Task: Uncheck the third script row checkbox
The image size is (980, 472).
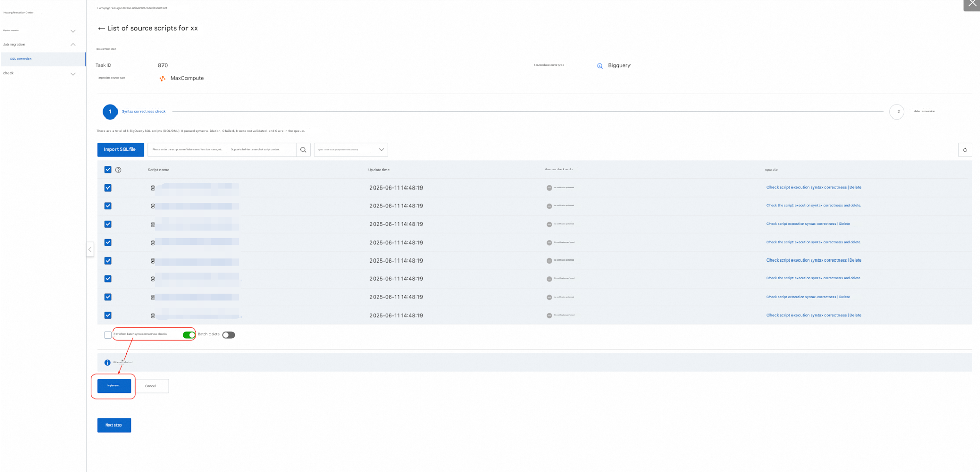Action: tap(108, 224)
